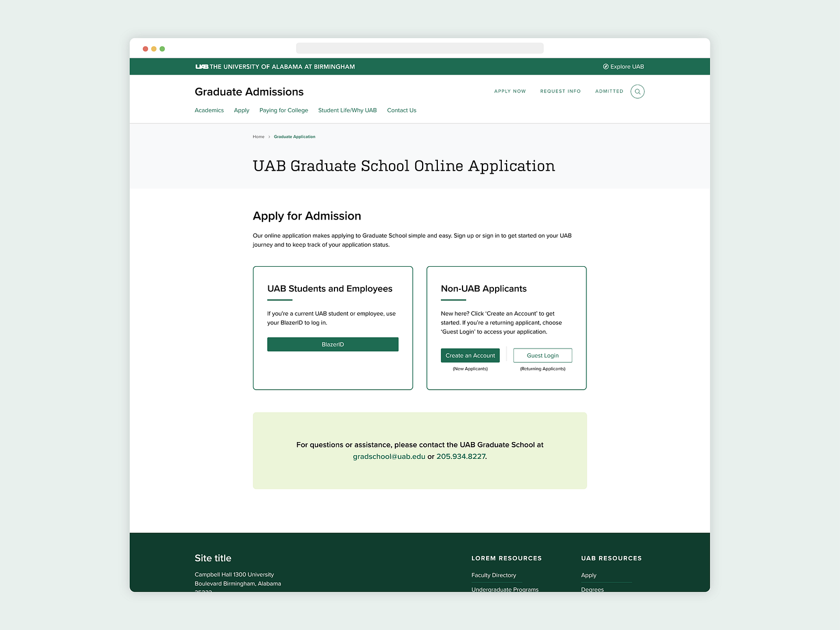Choose Guest Login for returning applicants
The height and width of the screenshot is (630, 840).
[x=542, y=355]
